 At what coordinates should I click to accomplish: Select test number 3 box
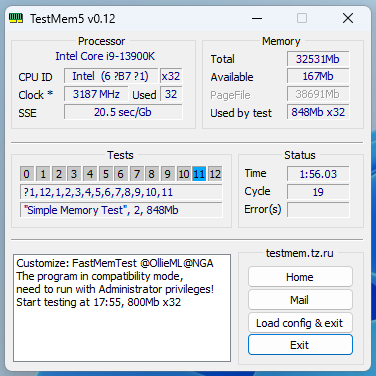pos(74,174)
